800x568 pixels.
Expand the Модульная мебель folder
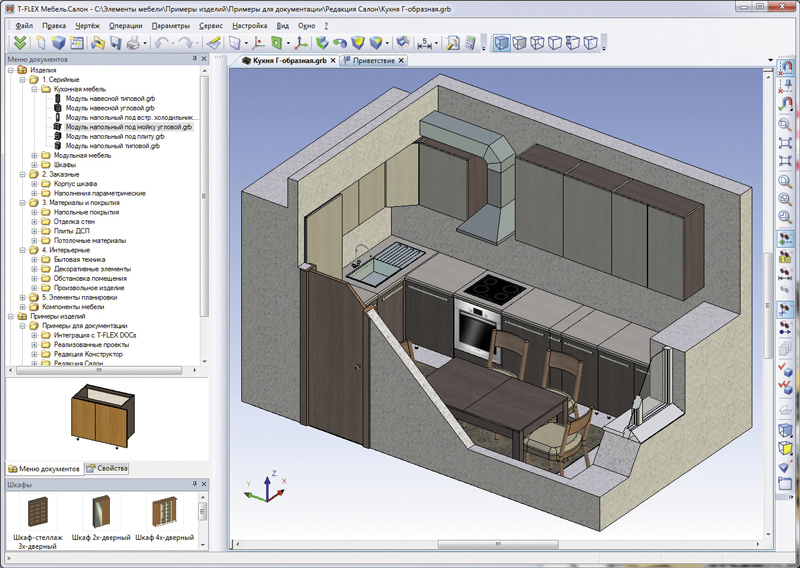34,155
